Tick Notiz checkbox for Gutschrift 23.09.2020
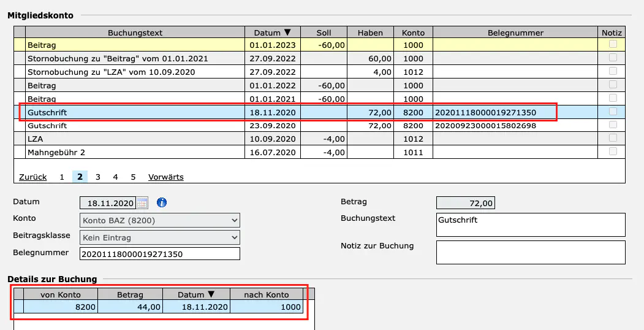The image size is (644, 330). (613, 125)
